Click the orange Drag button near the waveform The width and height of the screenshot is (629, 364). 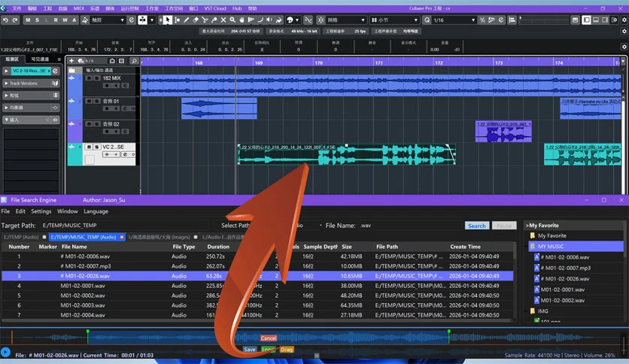tap(287, 350)
